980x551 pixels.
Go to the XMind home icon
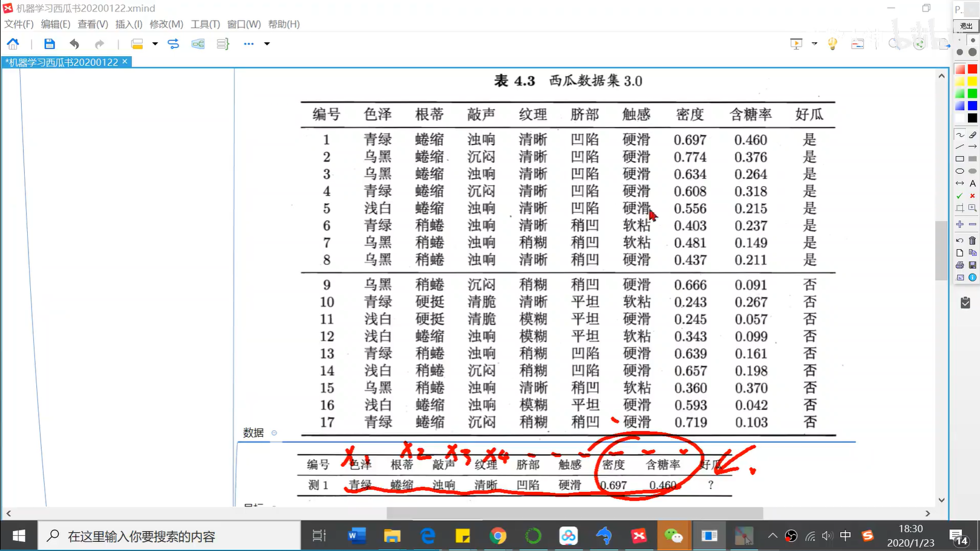tap(13, 44)
